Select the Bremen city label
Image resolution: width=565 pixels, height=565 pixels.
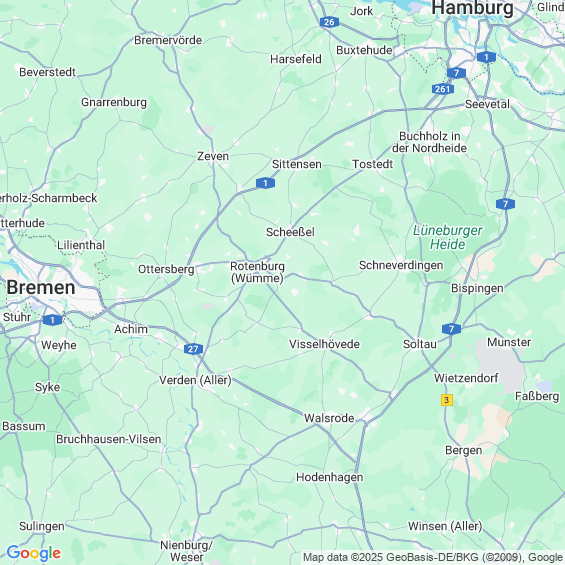pyautogui.click(x=41, y=288)
